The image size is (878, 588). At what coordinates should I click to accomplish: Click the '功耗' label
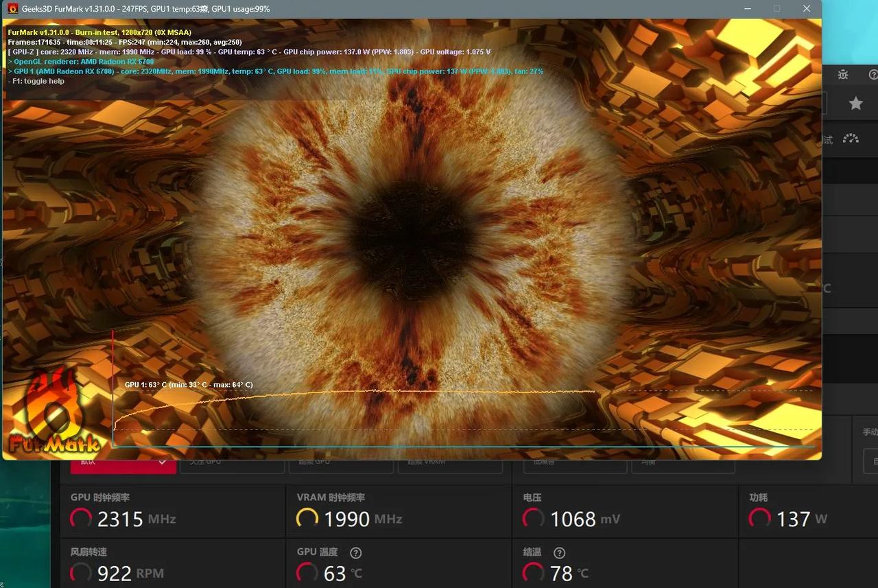[759, 497]
